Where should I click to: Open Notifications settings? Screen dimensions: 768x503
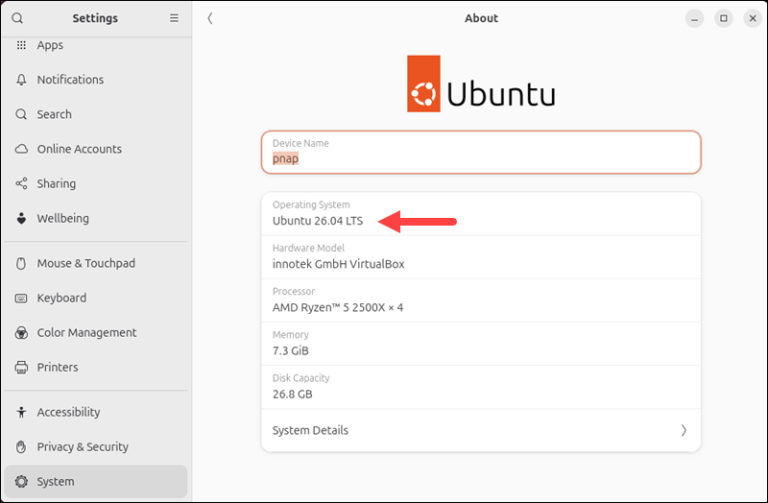click(x=71, y=79)
